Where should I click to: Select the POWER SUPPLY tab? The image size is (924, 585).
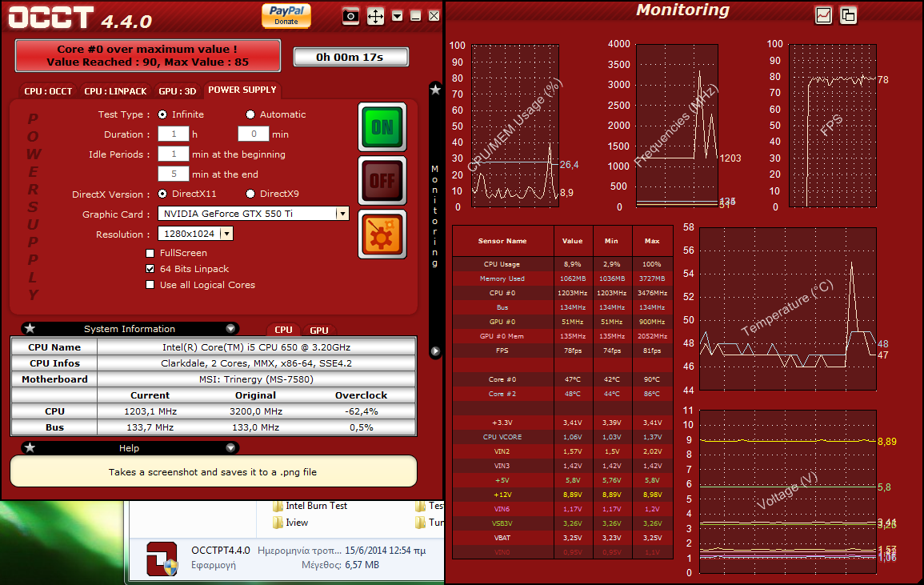pyautogui.click(x=242, y=90)
